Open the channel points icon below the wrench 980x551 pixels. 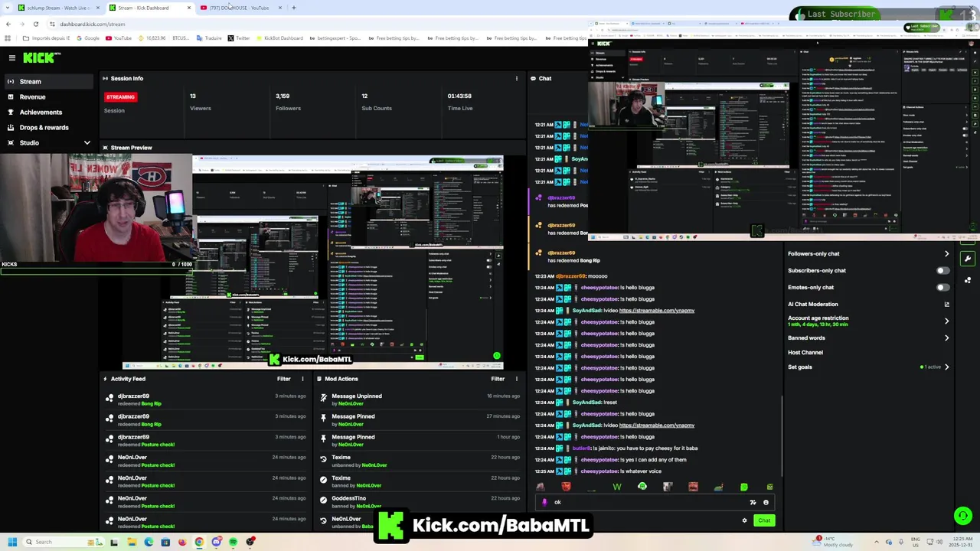tap(968, 280)
